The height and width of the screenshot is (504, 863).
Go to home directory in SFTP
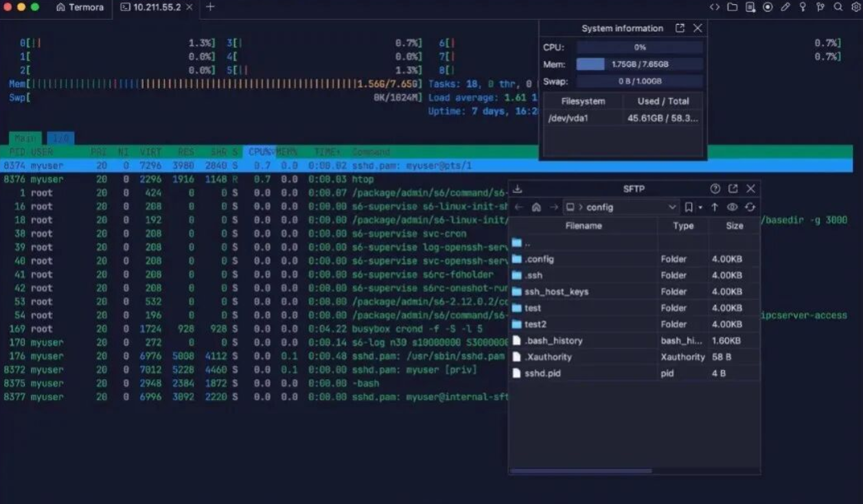pyautogui.click(x=536, y=207)
